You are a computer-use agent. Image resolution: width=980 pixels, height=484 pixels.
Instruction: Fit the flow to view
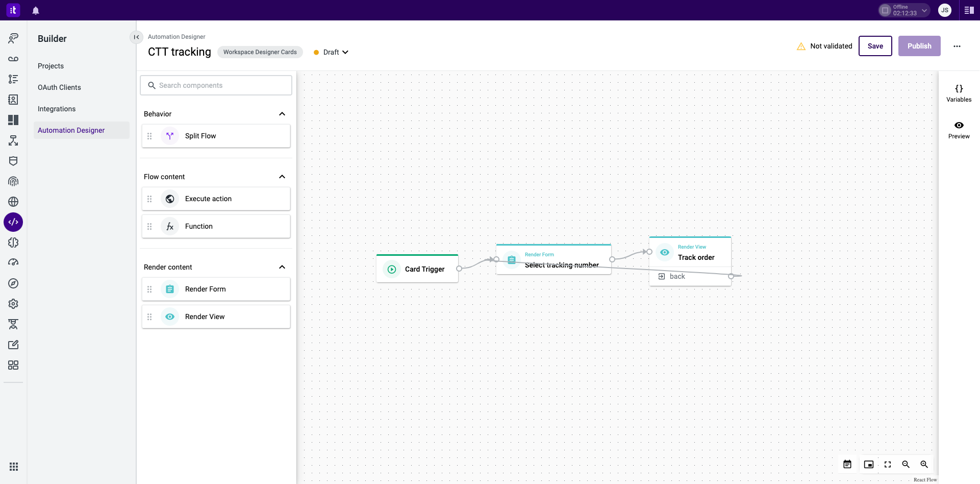tap(888, 464)
